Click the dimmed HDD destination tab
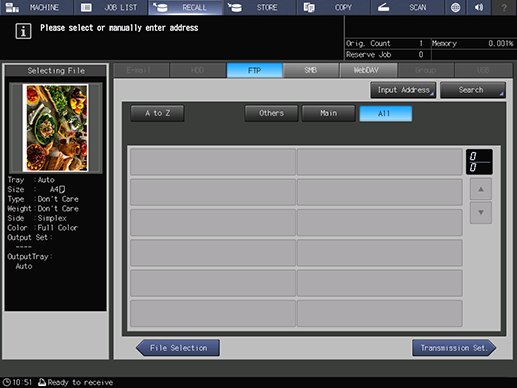The height and width of the screenshot is (388, 517). pyautogui.click(x=198, y=70)
